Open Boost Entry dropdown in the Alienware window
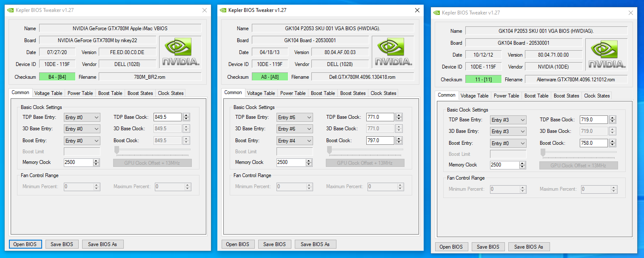The width and height of the screenshot is (644, 258). 508,143
